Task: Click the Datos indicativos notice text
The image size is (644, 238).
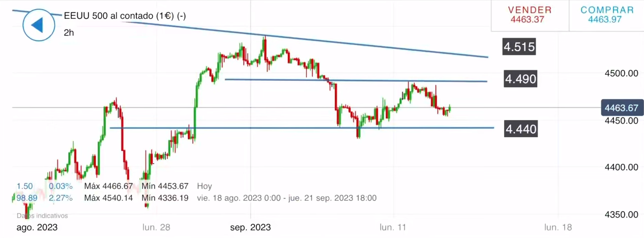Action: [42, 216]
